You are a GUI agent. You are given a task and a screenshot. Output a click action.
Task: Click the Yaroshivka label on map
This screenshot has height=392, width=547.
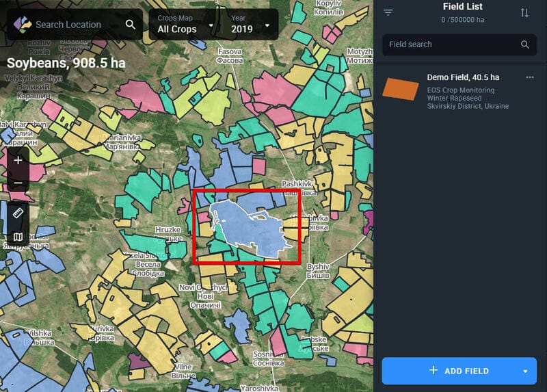(x=259, y=388)
